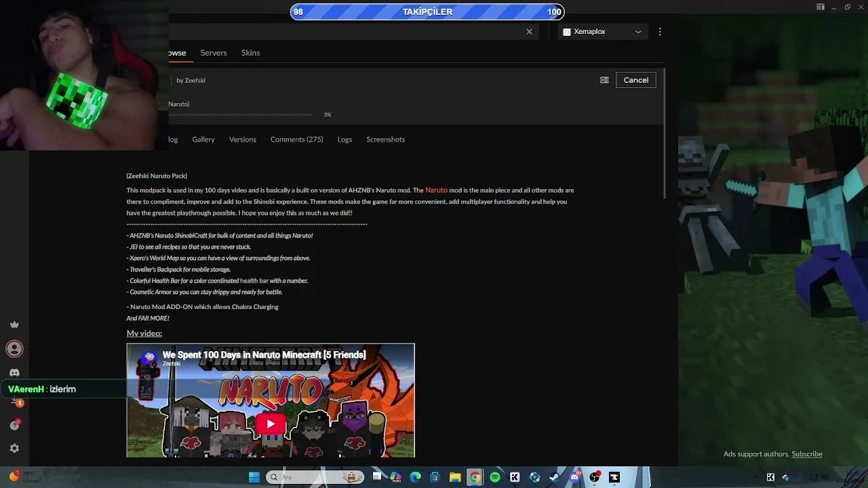Click the 'Naruto Mod ADD-ON' line
The width and height of the screenshot is (868, 488).
click(203, 307)
